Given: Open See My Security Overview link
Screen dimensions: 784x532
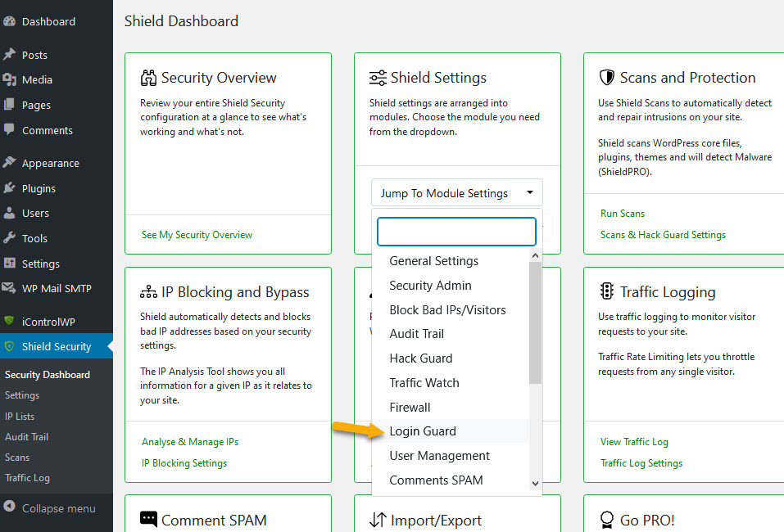Looking at the screenshot, I should 197,235.
